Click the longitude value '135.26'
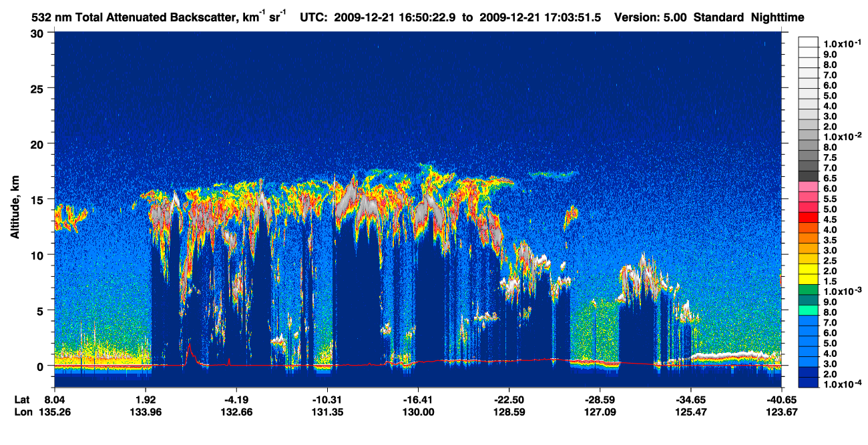Screen dimensions: 868x445 click(55, 412)
